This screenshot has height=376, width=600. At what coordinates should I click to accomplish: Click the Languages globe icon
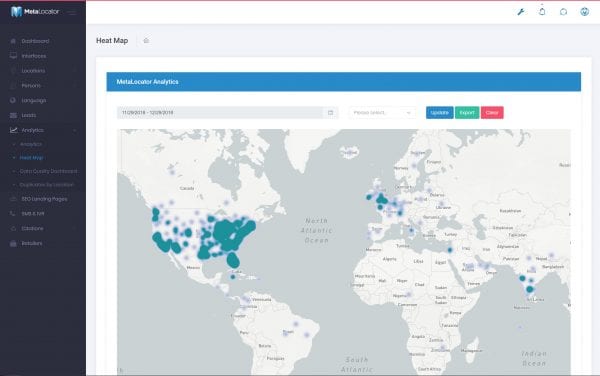click(x=13, y=100)
